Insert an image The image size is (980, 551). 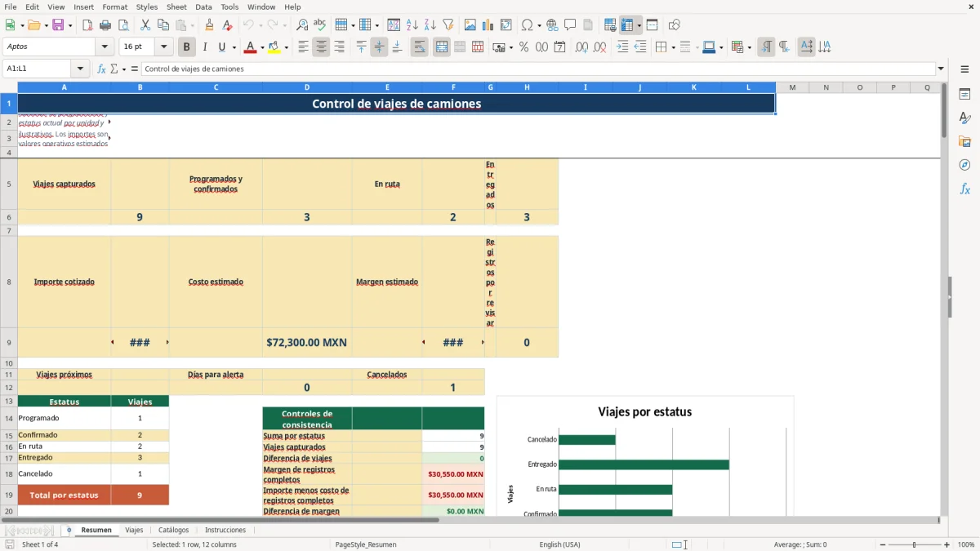point(470,25)
